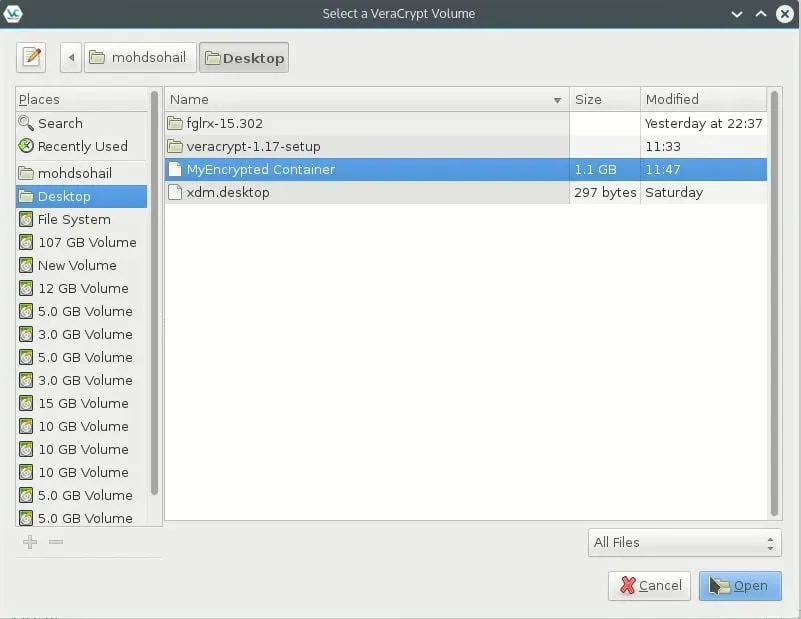
Task: Click the veracrypt-1.17-setup folder icon
Action: click(x=175, y=146)
